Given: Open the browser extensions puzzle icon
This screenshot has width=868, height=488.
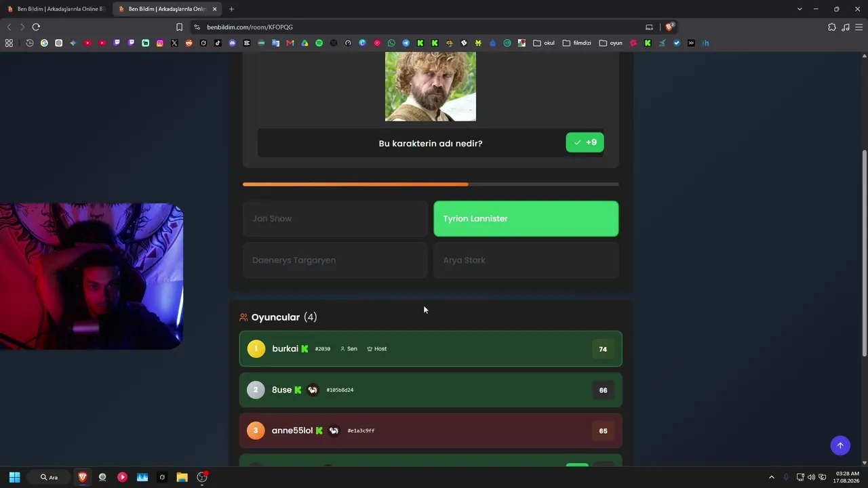Looking at the screenshot, I should point(832,27).
